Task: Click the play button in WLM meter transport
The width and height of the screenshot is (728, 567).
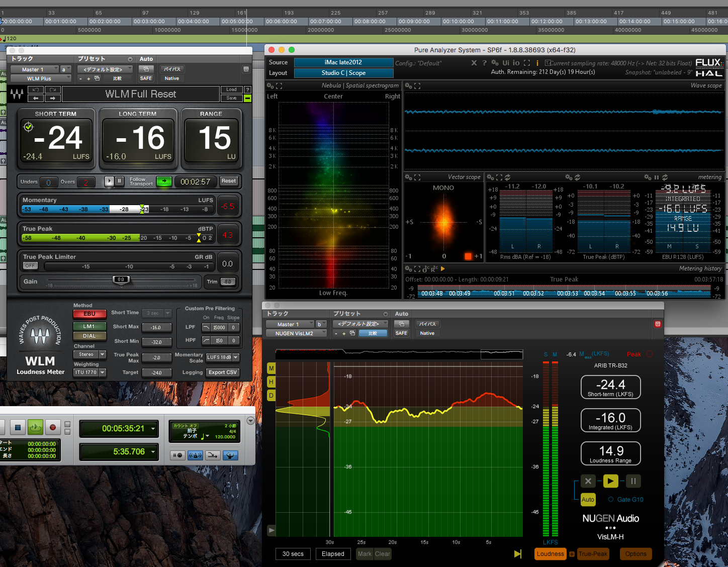Action: [x=109, y=181]
